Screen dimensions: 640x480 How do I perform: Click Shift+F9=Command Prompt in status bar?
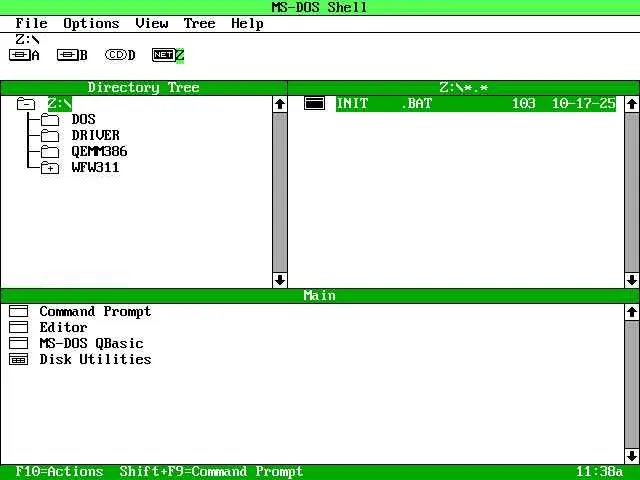211,471
